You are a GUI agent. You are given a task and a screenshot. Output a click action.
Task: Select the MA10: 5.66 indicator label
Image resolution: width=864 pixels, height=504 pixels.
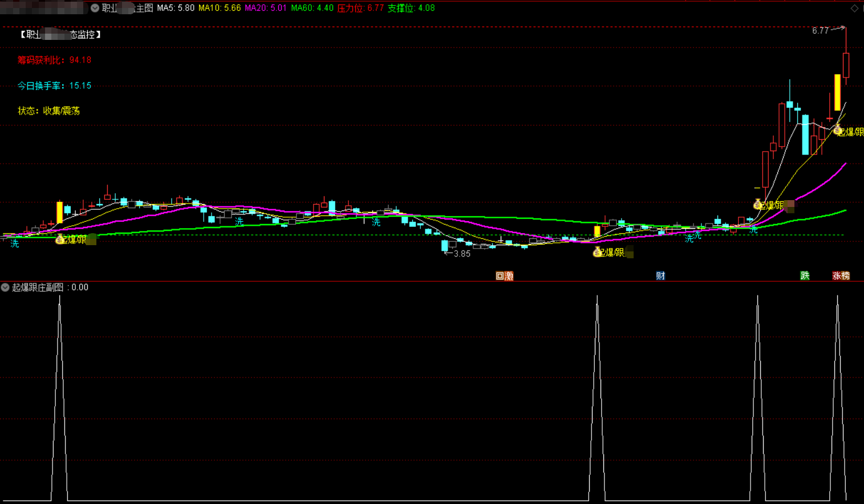click(220, 8)
